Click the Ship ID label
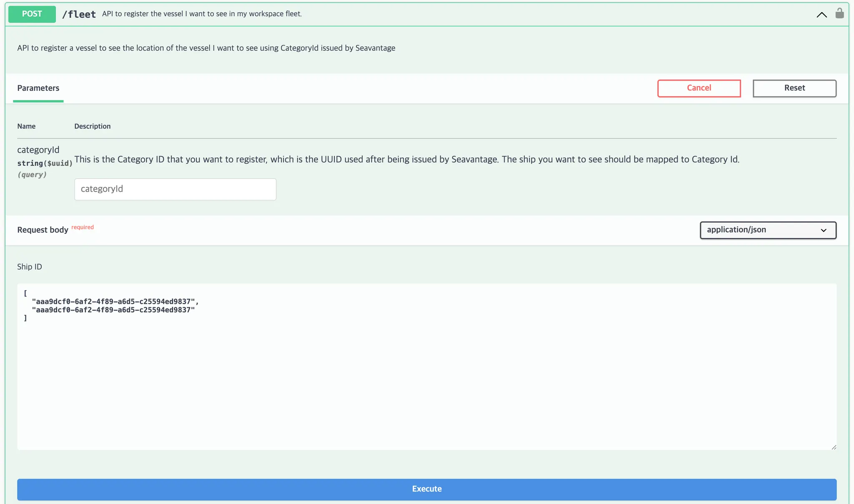 pyautogui.click(x=30, y=267)
